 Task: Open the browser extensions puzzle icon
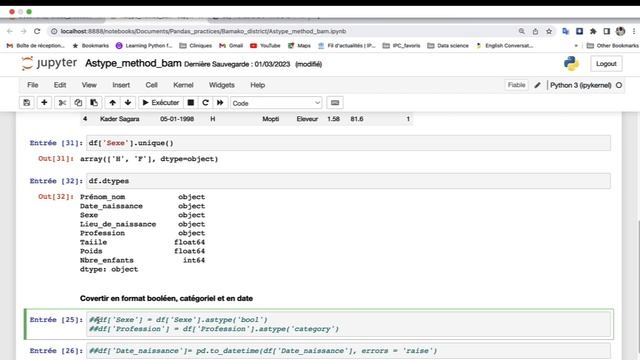click(593, 31)
